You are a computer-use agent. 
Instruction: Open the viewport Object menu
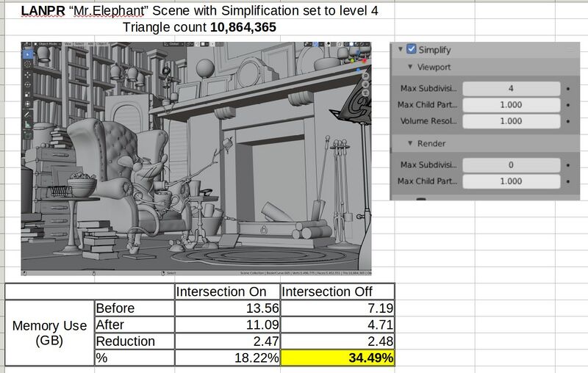click(x=101, y=44)
